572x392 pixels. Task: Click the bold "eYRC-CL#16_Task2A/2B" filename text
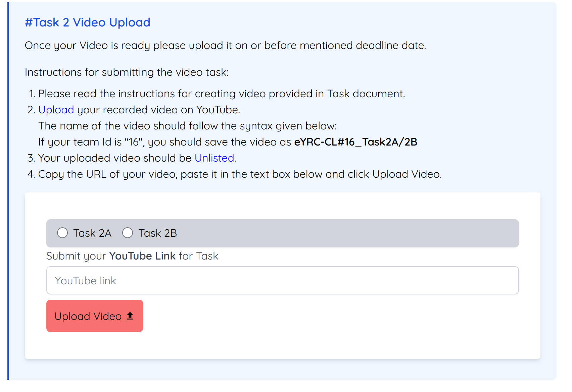(355, 142)
